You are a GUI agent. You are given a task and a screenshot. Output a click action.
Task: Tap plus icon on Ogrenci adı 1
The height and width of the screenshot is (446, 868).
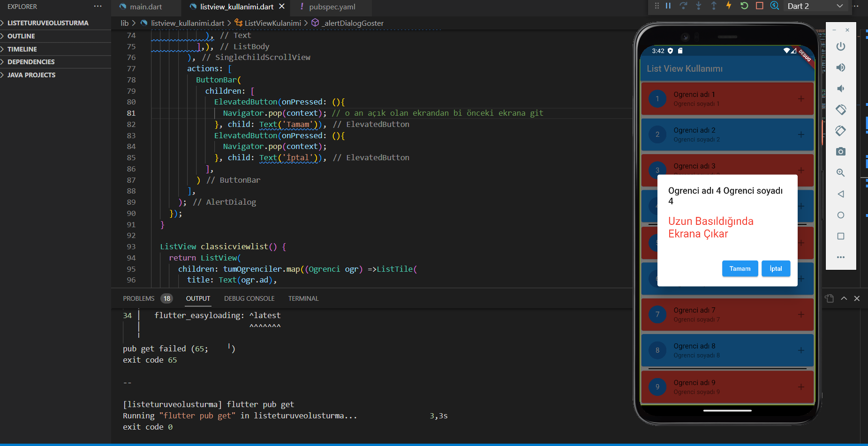click(801, 99)
